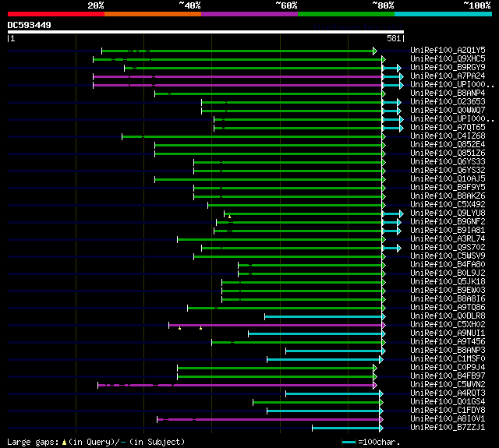Select the UniRef100_B8ANP3 label
Image resolution: width=499 pixels, height=448 pixels.
(x=448, y=351)
